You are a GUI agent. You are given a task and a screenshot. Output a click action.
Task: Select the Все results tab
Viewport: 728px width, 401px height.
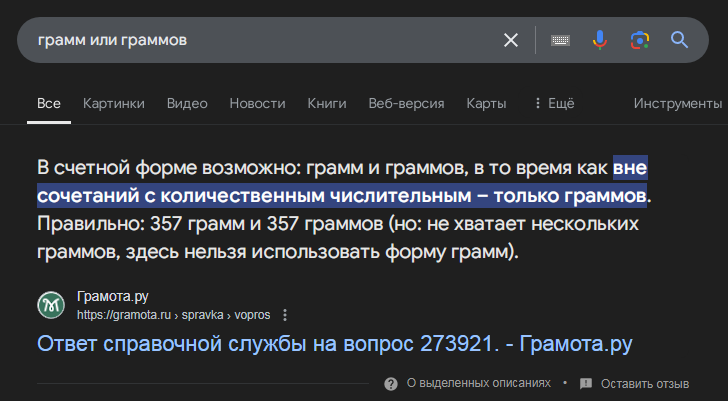tap(49, 103)
